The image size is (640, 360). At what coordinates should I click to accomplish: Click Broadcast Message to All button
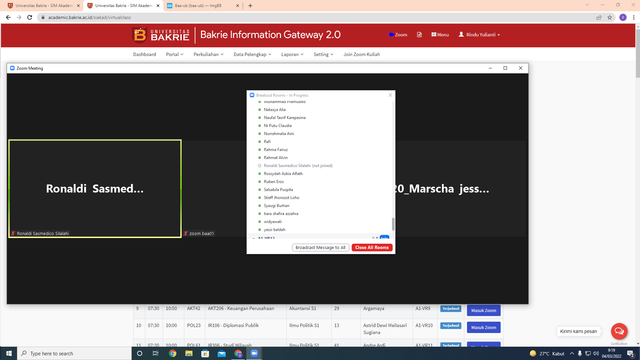[x=320, y=247]
